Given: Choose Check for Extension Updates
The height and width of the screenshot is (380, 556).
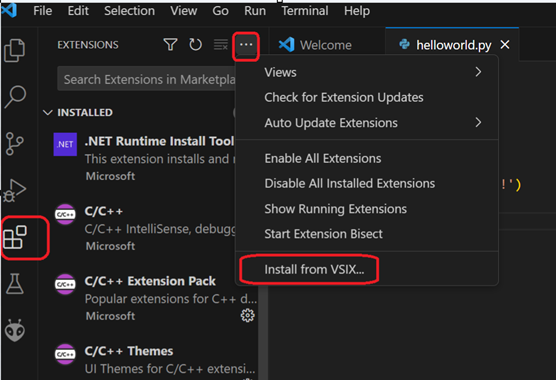Looking at the screenshot, I should click(x=367, y=97).
